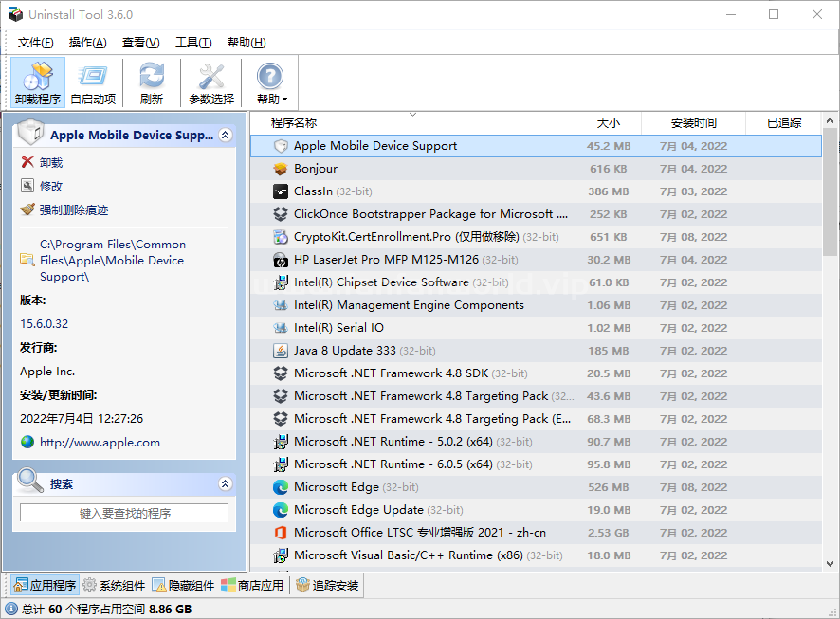The width and height of the screenshot is (840, 619).
Task: Select Apple Mobile Device Support icon in list
Action: [281, 146]
